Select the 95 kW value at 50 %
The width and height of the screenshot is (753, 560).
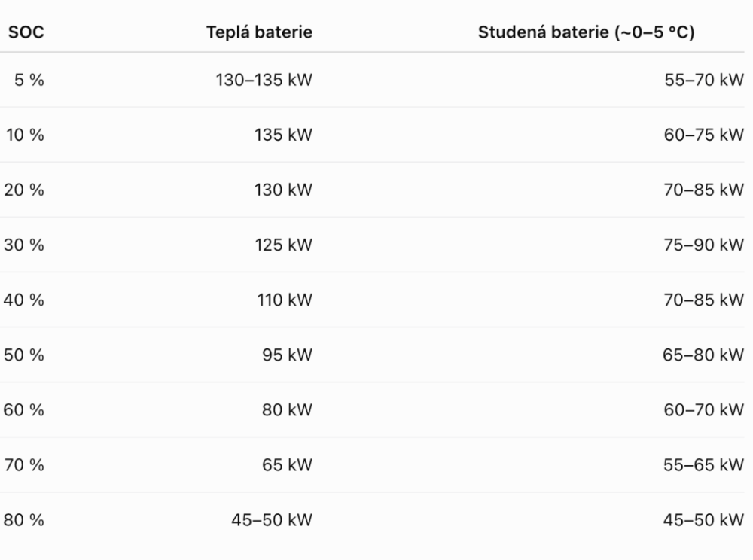287,355
